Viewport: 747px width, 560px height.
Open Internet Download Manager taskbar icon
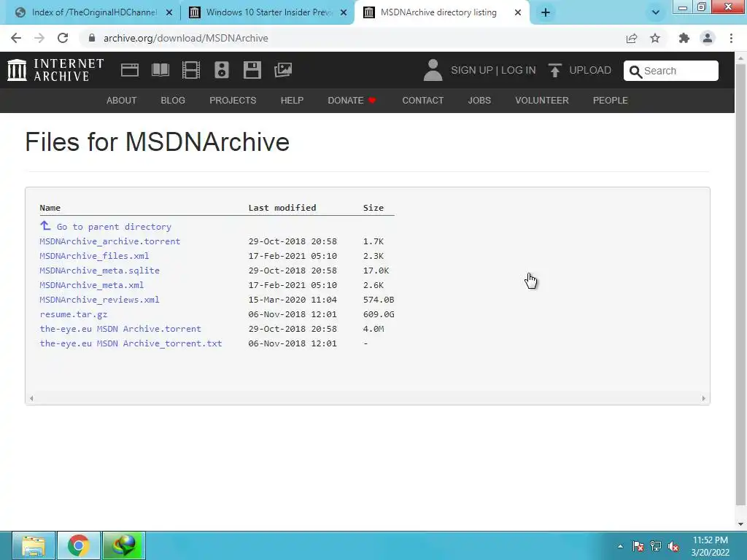click(124, 545)
